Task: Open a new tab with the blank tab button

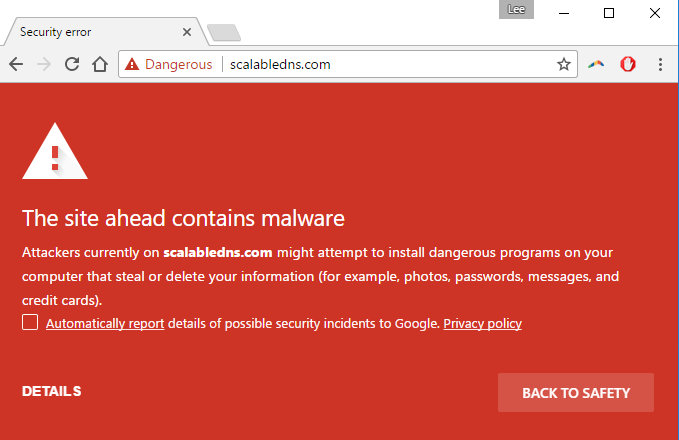Action: 224,33
